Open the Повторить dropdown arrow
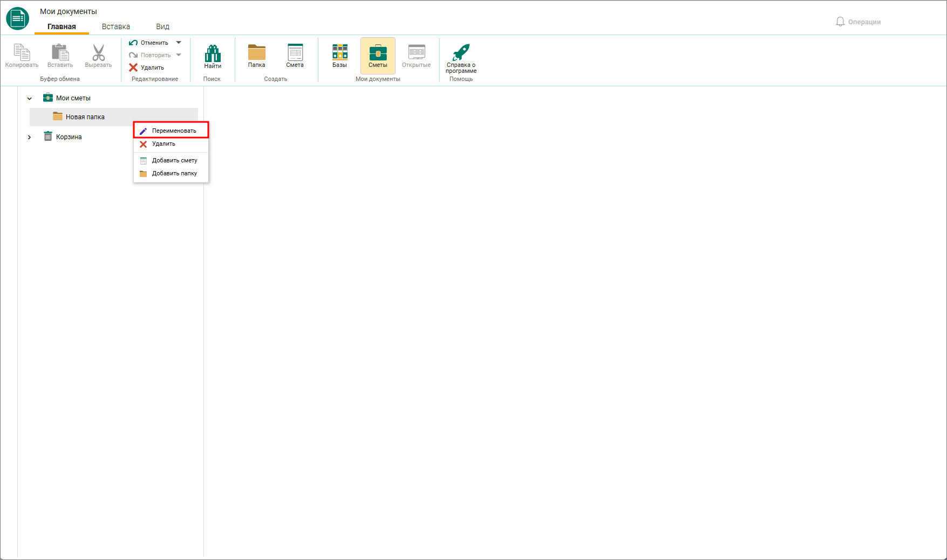Viewport: 947px width, 560px height. 179,55
